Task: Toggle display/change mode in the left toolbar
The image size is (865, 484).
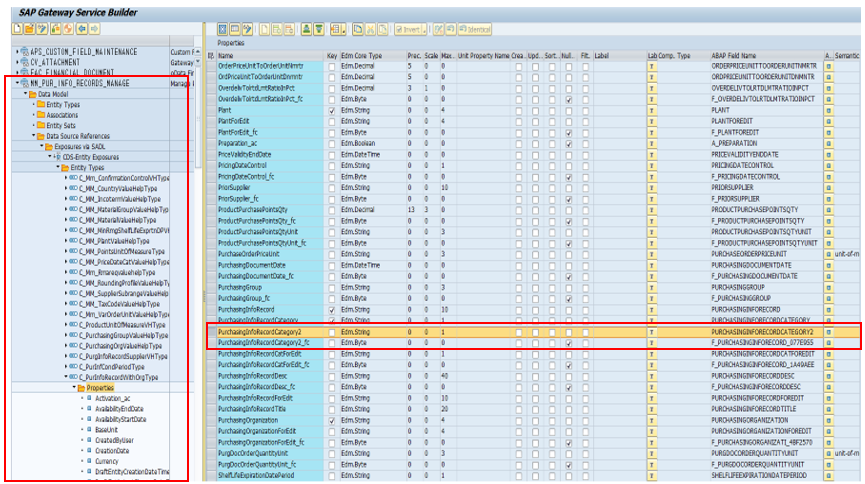Action: point(42,29)
